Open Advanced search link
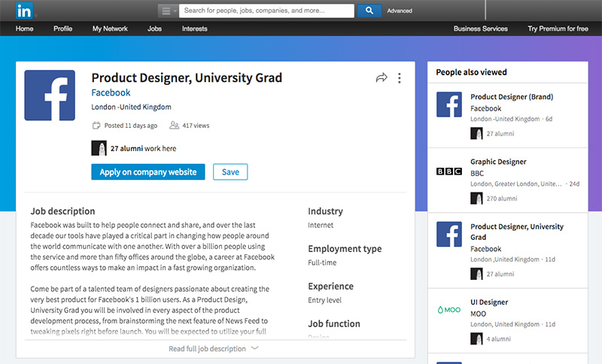Image resolution: width=602 pixels, height=364 pixels. pyautogui.click(x=400, y=11)
